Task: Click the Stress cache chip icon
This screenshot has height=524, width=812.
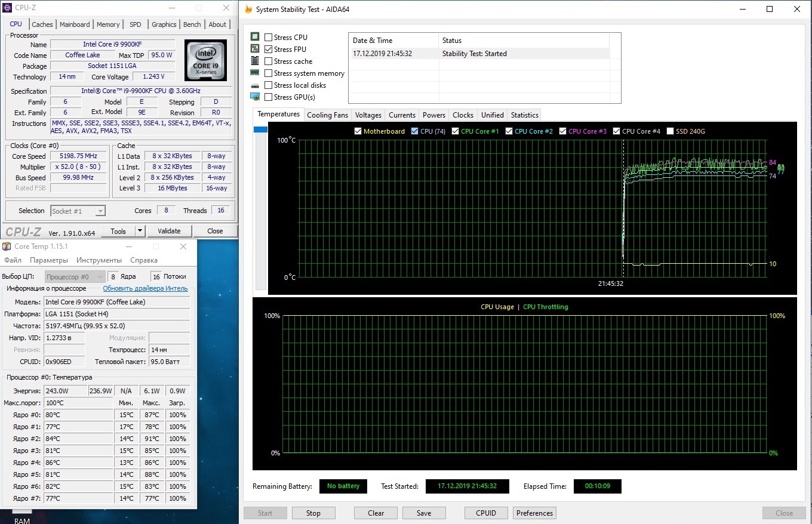Action: point(255,61)
